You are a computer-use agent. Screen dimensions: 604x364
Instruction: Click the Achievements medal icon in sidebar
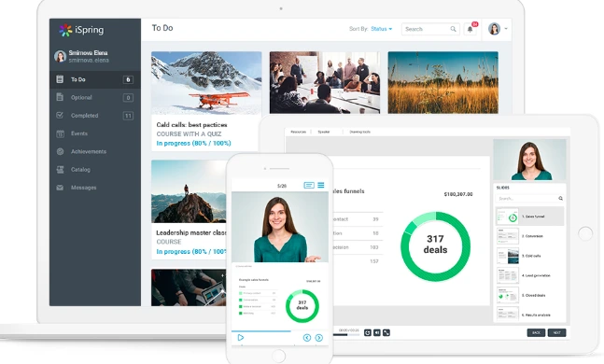(60, 151)
